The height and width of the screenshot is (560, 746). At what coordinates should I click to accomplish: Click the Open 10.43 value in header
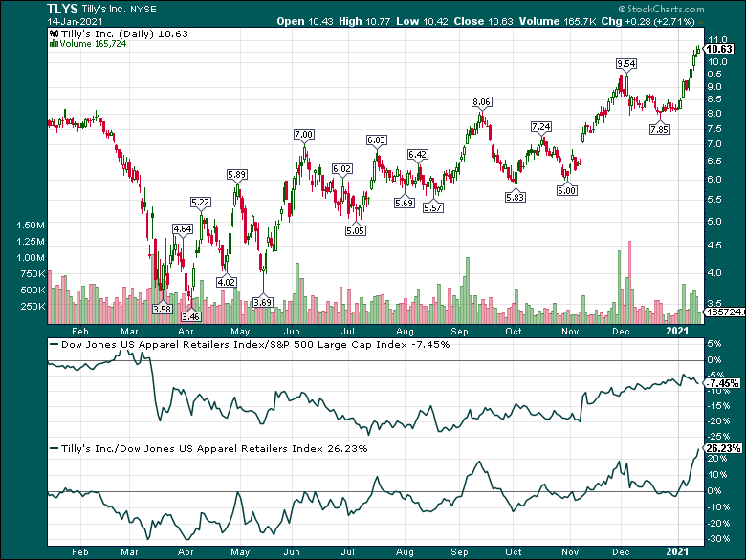[x=305, y=21]
